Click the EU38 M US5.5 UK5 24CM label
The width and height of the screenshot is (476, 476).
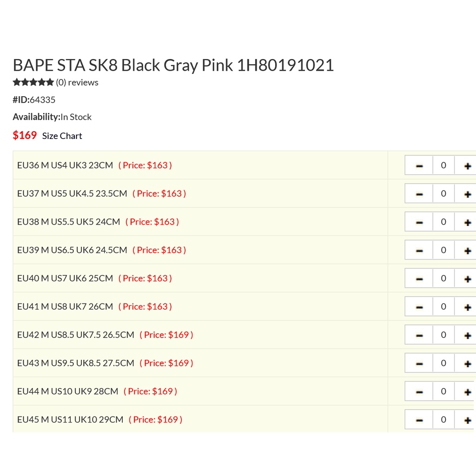tap(69, 222)
